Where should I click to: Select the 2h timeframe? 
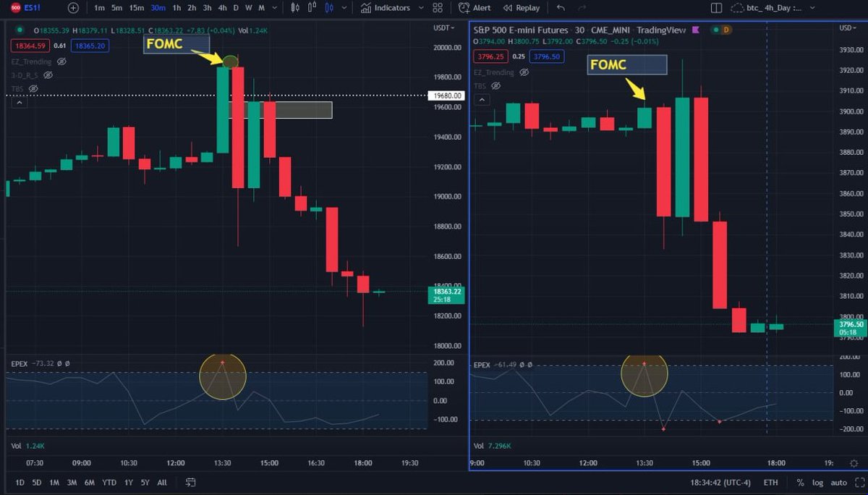click(192, 8)
